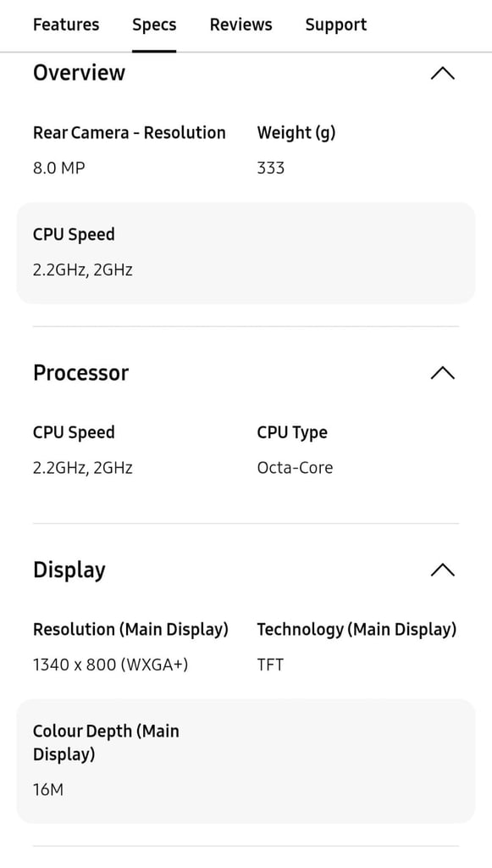Image resolution: width=492 pixels, height=868 pixels.
Task: Collapse the Processor section chevron
Action: pos(442,373)
